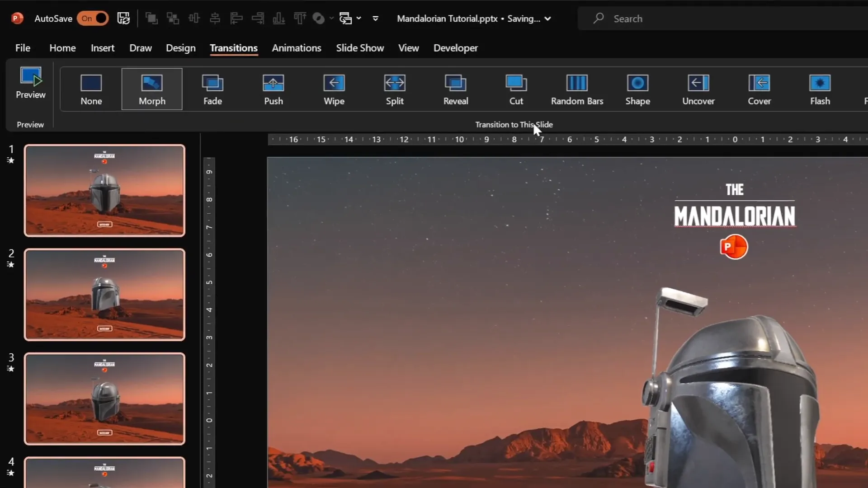
Task: Apply the Cover transition
Action: pos(759,89)
